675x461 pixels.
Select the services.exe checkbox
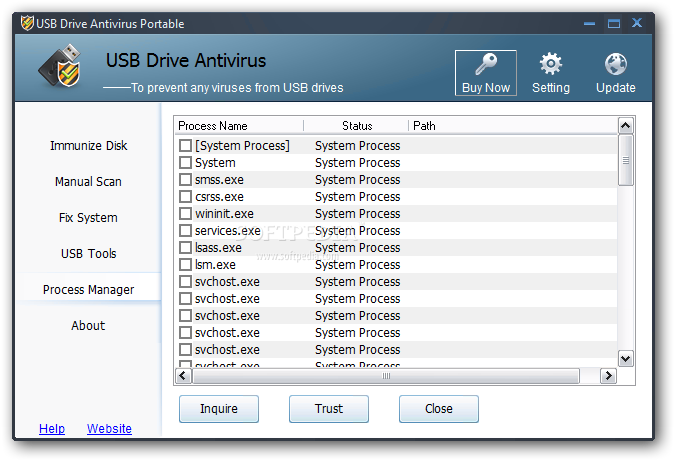(x=185, y=231)
